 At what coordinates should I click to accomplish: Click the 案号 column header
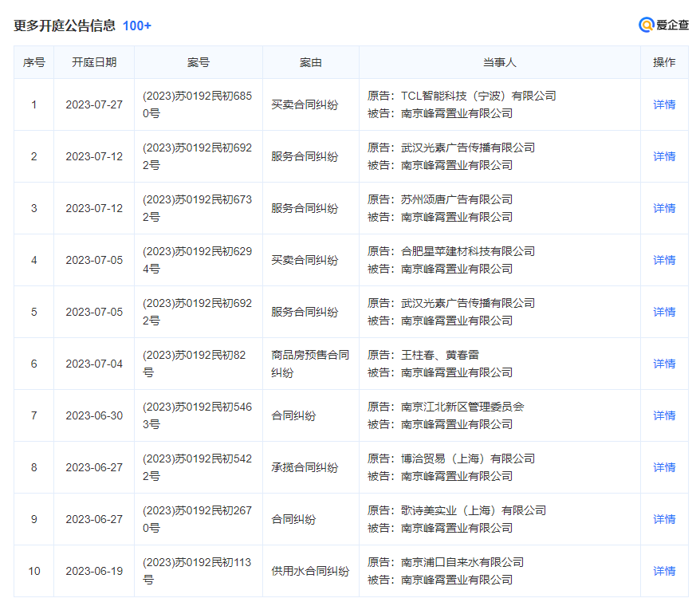coord(199,62)
